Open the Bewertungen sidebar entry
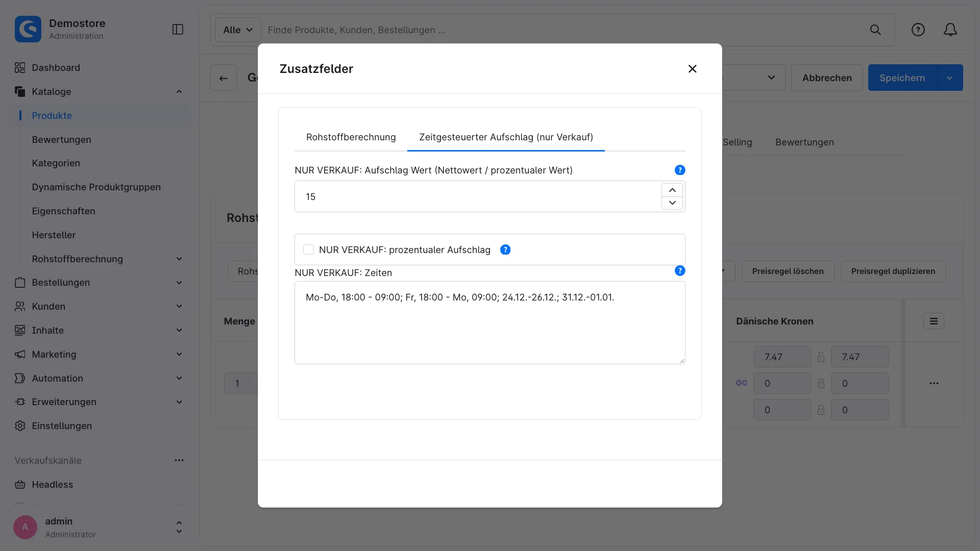 pyautogui.click(x=61, y=140)
